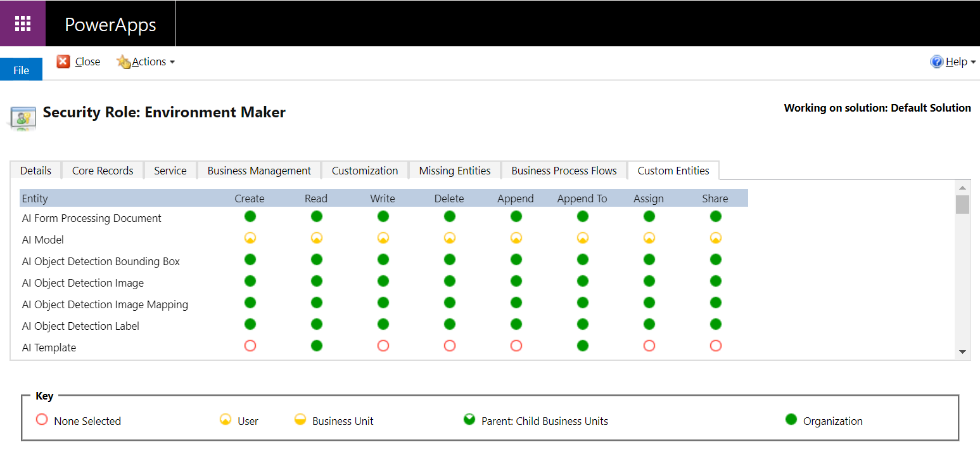Click the blue Help question icon
This screenshot has width=980, height=449.
(937, 62)
